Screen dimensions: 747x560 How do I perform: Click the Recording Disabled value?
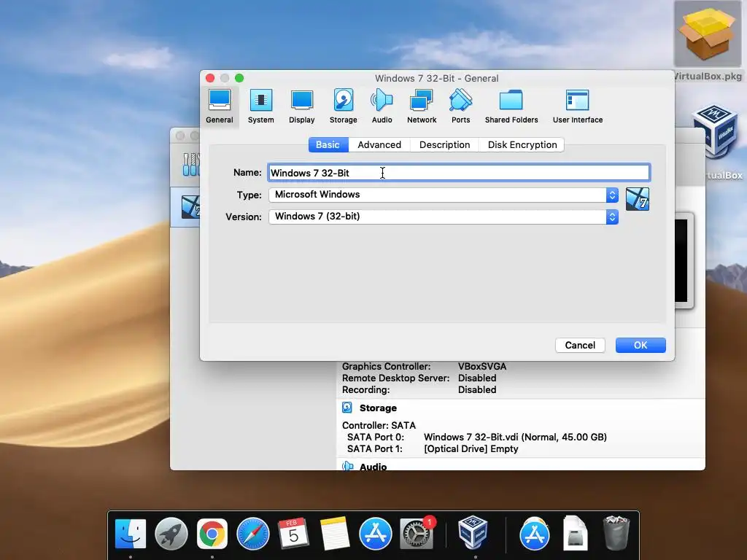[477, 390]
